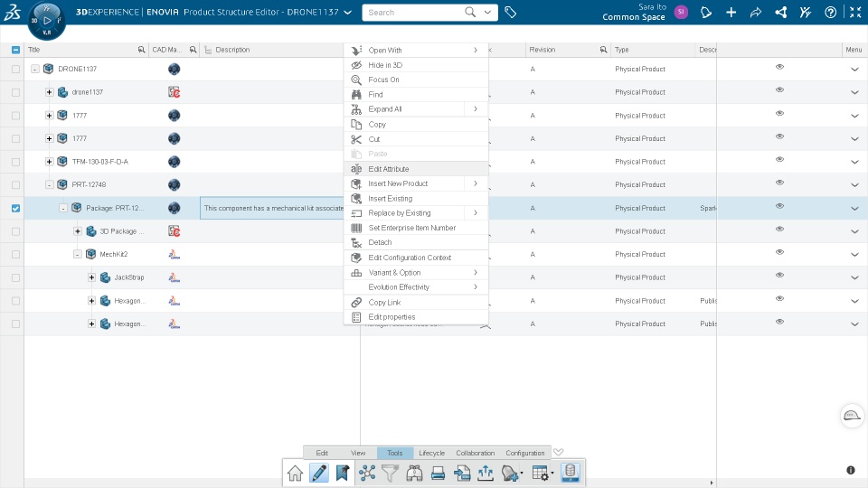Collapse the DRONE1137 tree node

(x=35, y=70)
